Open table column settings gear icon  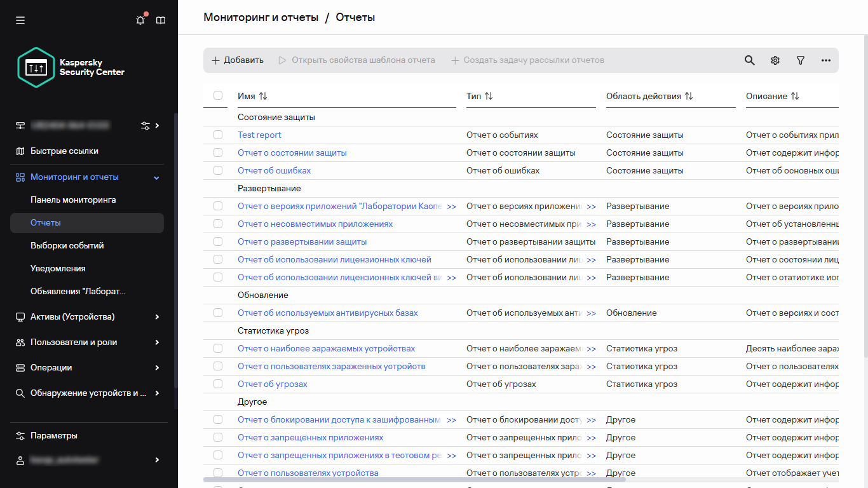click(775, 60)
